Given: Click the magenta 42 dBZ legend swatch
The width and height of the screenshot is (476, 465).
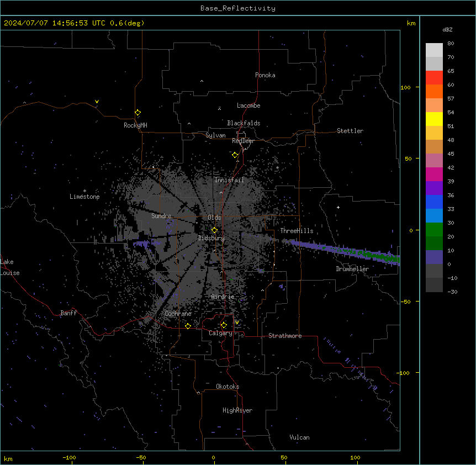Looking at the screenshot, I should pos(434,175).
